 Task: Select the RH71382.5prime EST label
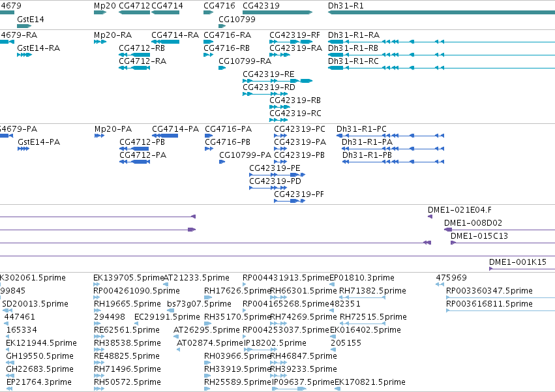click(x=372, y=291)
